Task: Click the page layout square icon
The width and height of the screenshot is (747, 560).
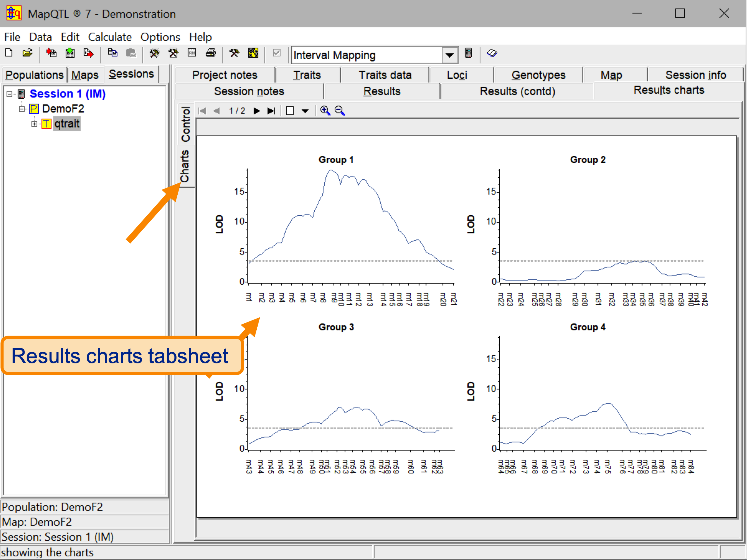Action: [290, 111]
